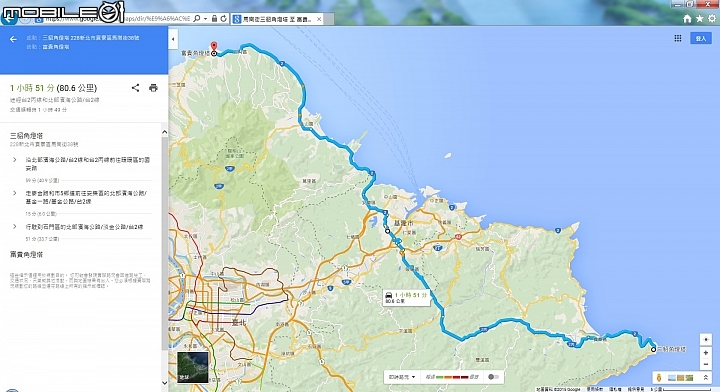
Task: Click the send feedback link at map bottom
Action: point(636,389)
